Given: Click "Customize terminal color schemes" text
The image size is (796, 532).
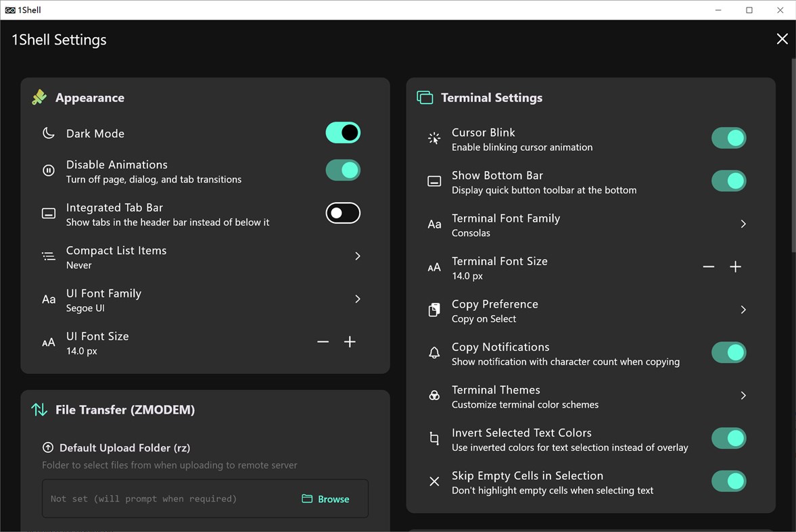Looking at the screenshot, I should (525, 405).
